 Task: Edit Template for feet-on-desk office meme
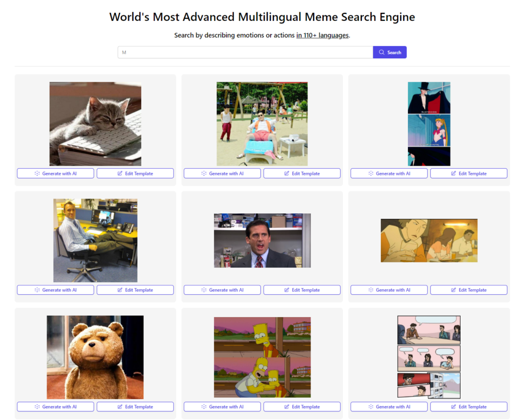point(135,290)
